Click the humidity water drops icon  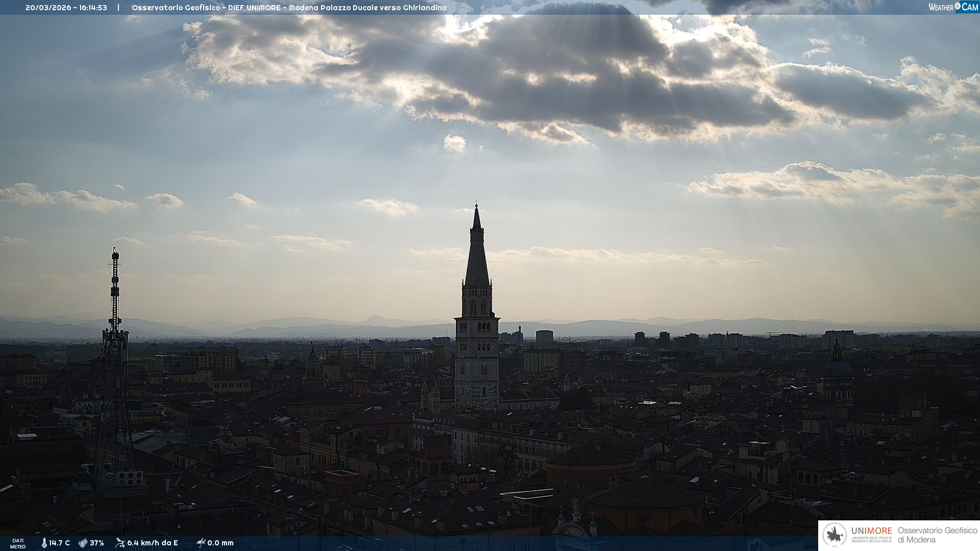point(83,543)
